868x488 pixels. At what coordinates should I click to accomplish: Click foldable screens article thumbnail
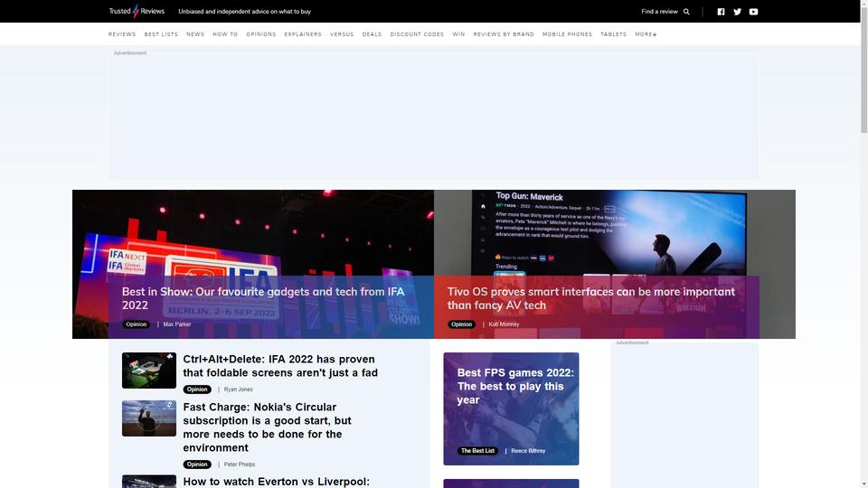click(x=149, y=371)
